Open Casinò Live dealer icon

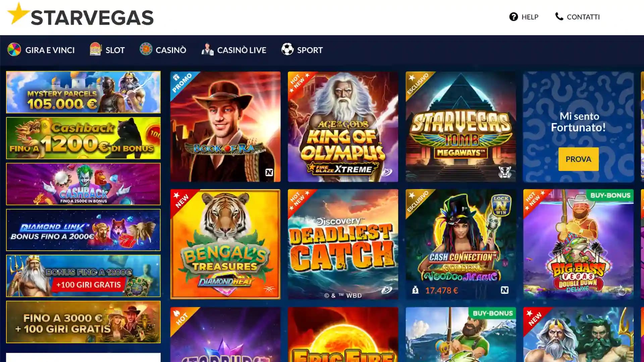tap(207, 49)
